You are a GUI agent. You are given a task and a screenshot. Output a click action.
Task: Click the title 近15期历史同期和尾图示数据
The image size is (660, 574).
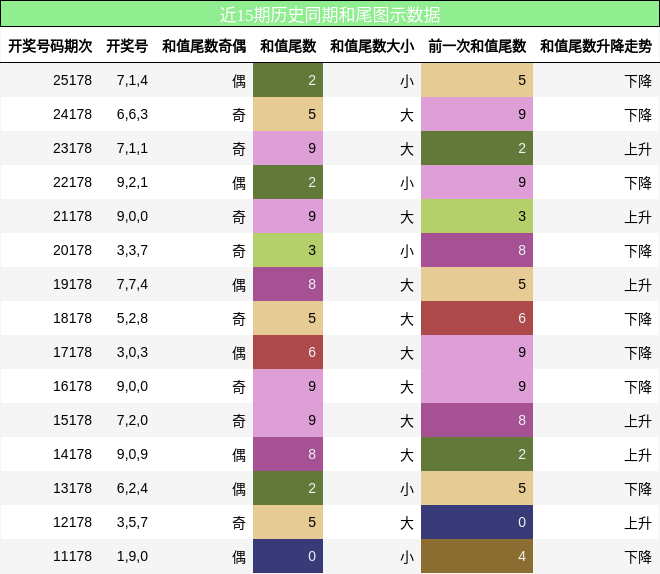[x=330, y=15]
